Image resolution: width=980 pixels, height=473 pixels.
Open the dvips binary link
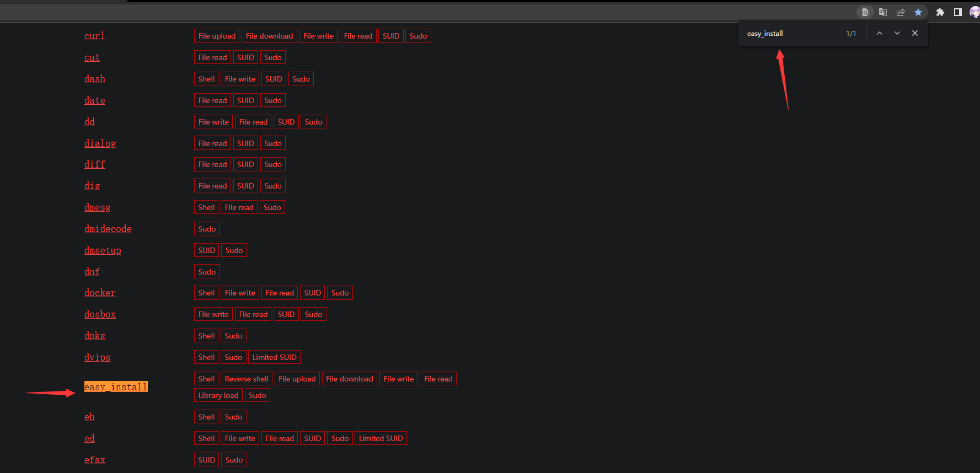point(98,357)
